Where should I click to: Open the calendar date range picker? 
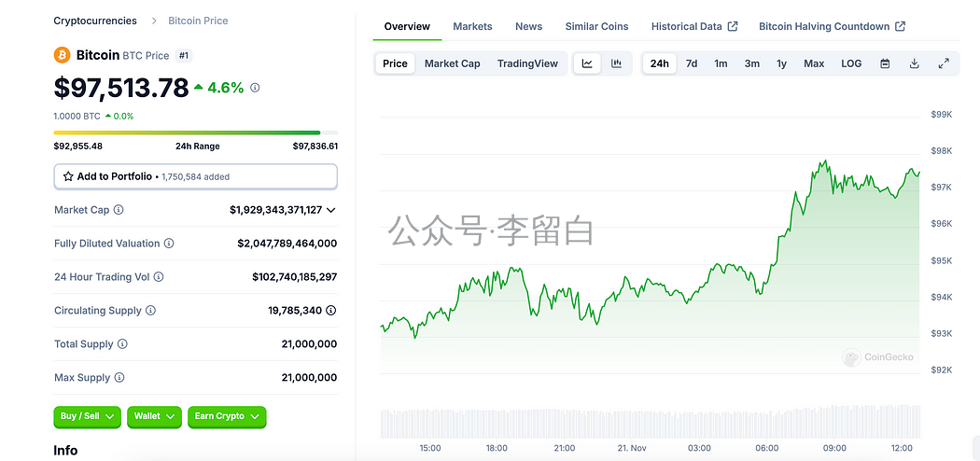click(885, 63)
